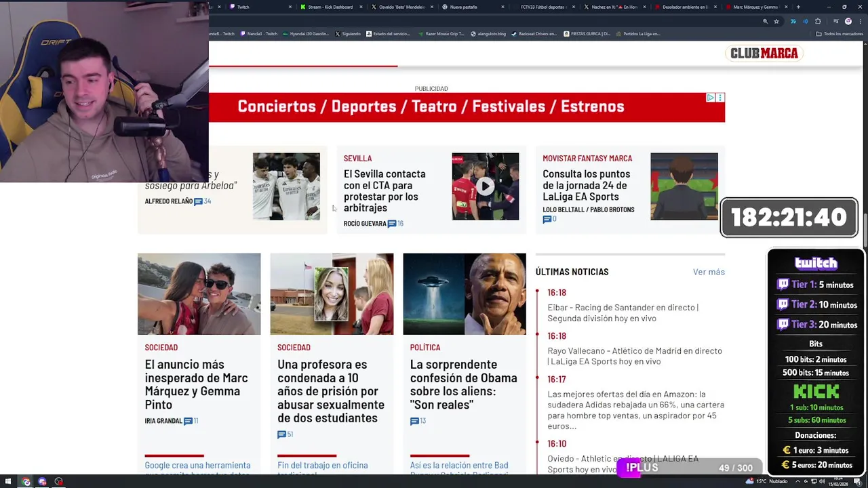This screenshot has height=488, width=868.
Task: Expand the Todos los marcadores folder
Action: [x=840, y=34]
